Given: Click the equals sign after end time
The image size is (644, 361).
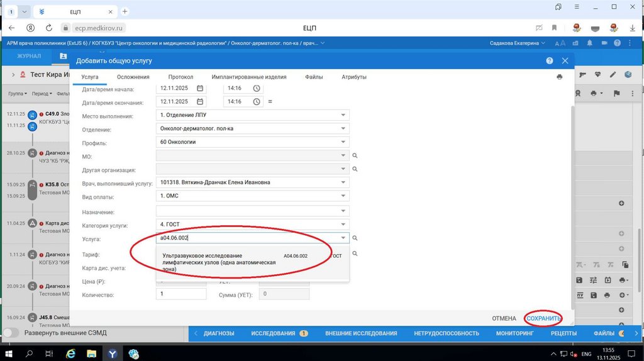Looking at the screenshot, I should coord(270,101).
